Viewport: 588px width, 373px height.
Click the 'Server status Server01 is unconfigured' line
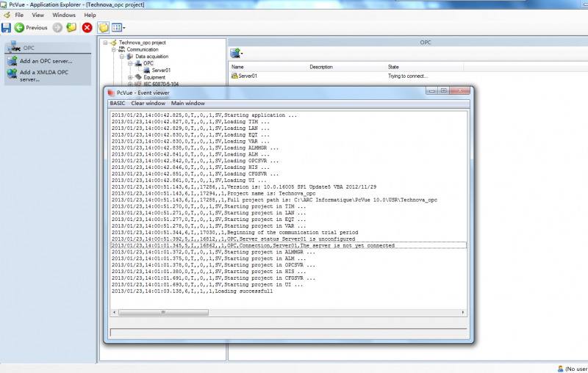click(233, 239)
